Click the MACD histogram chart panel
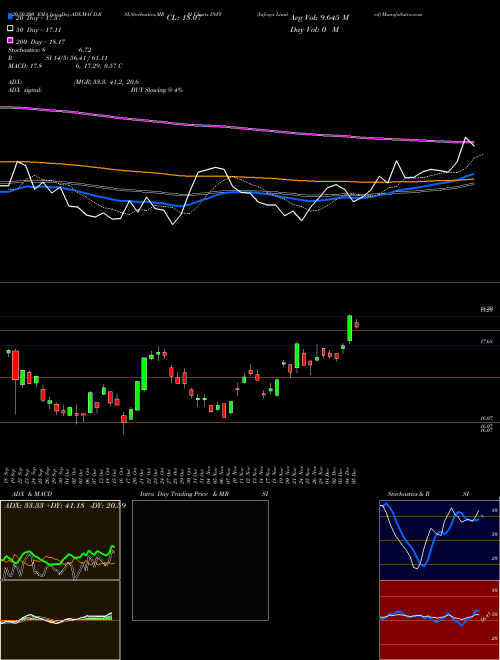Image resolution: width=500 pixels, height=660 pixels. [60, 620]
